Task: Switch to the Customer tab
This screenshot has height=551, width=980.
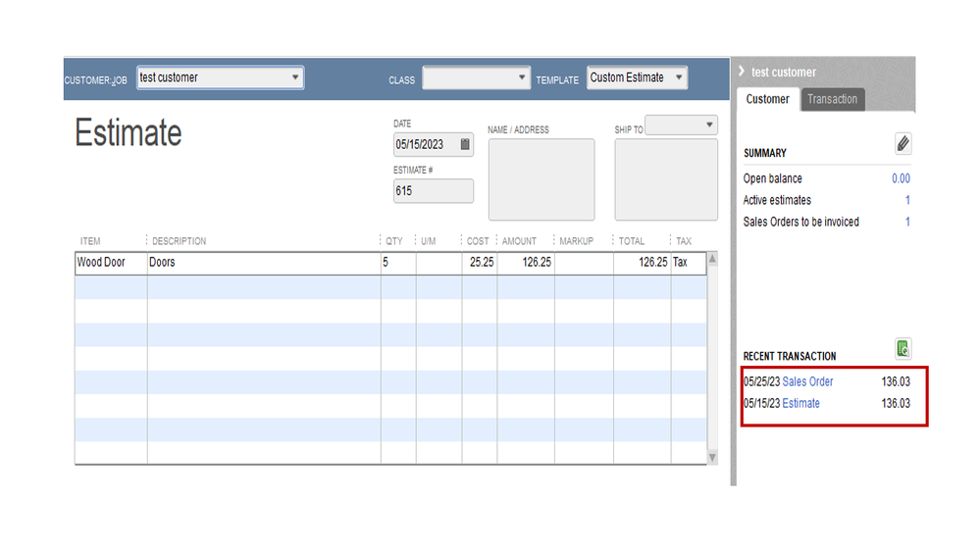Action: point(767,99)
